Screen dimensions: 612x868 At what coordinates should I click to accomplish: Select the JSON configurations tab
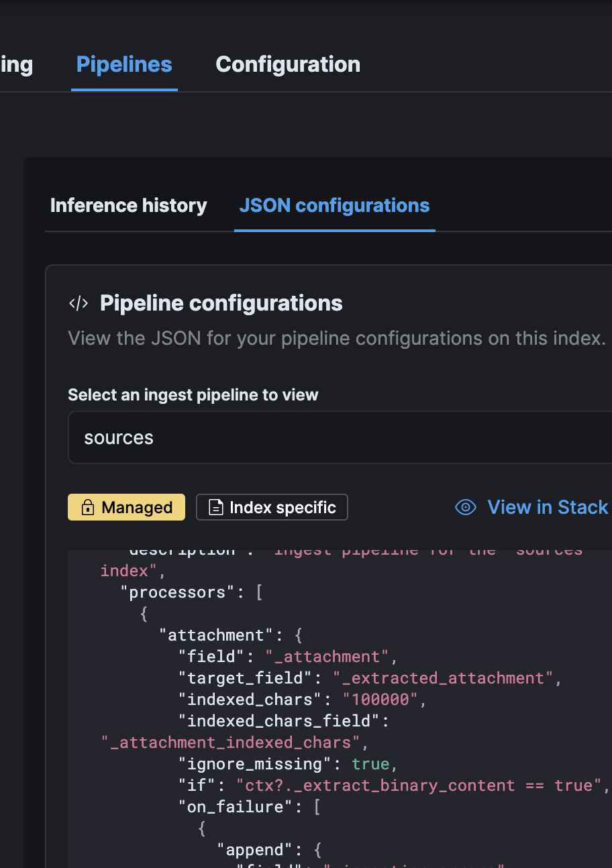click(x=334, y=205)
